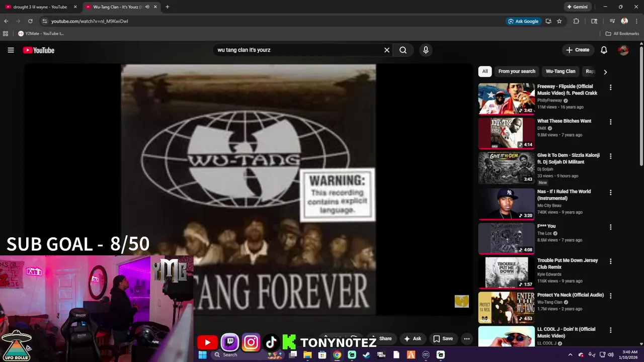Open the YouTube guide hamburger menu
The image size is (644, 362).
click(x=11, y=50)
